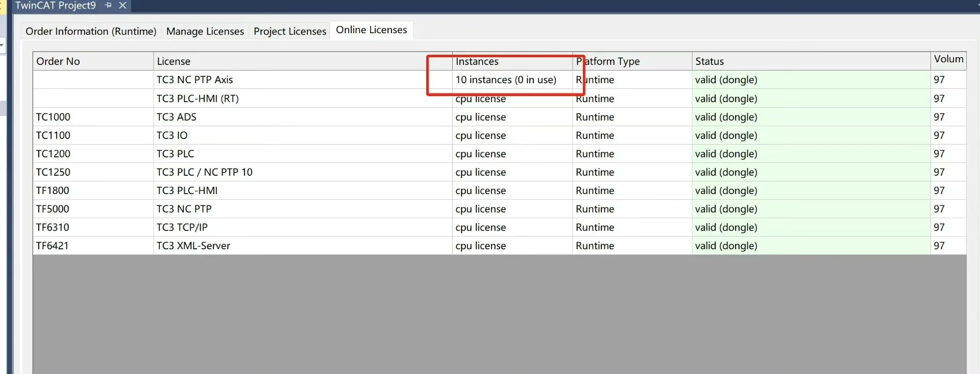980x374 pixels.
Task: Select the valid (dongle) status for TF1800
Action: coord(812,191)
